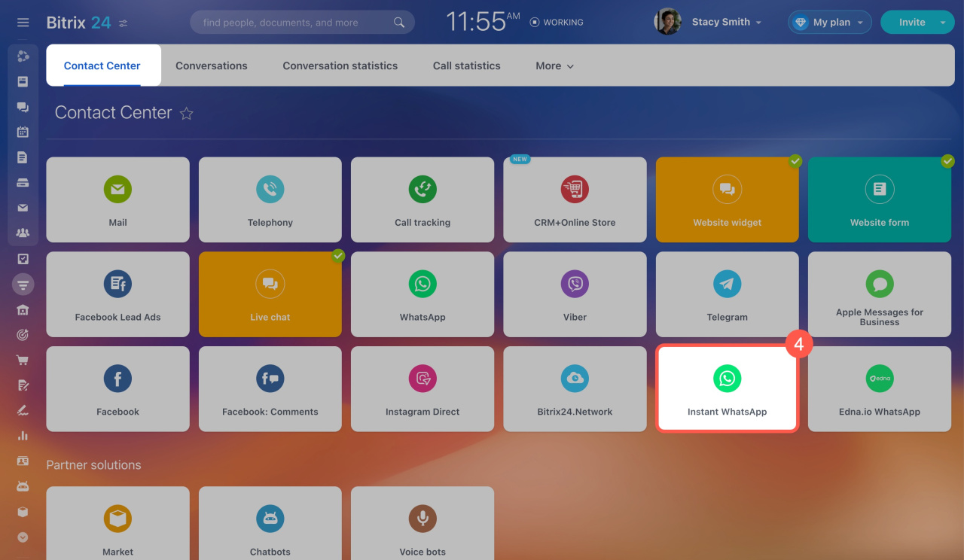Open the CRM+Online Store tile
This screenshot has height=560, width=964.
(x=575, y=199)
